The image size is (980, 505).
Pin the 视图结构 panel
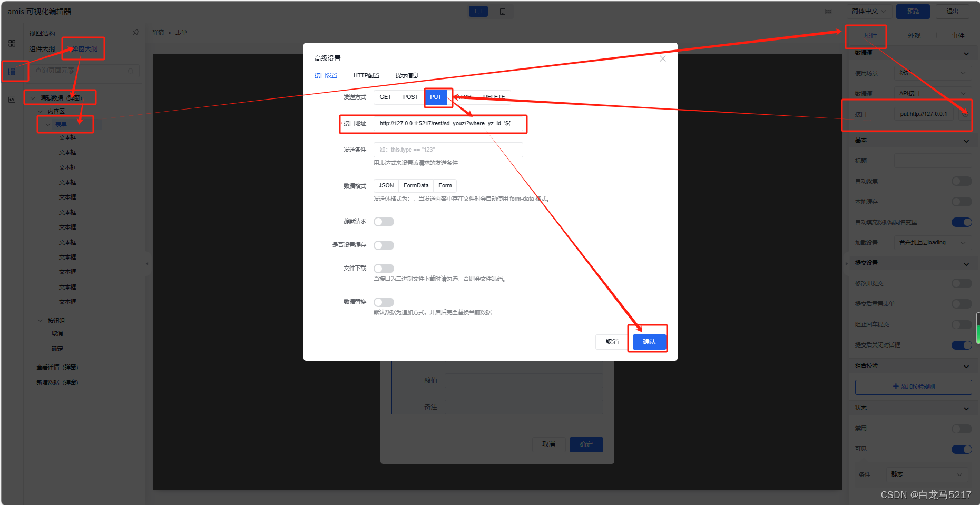coord(136,33)
